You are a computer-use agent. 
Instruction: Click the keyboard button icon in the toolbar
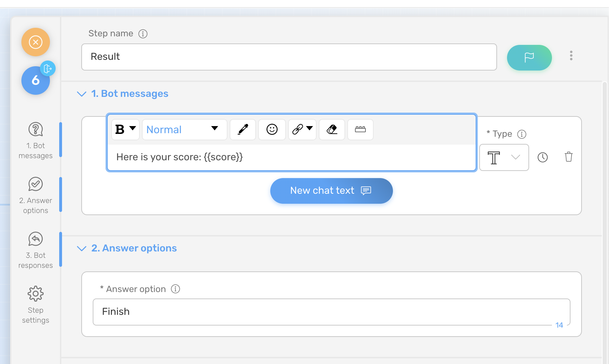pos(360,130)
